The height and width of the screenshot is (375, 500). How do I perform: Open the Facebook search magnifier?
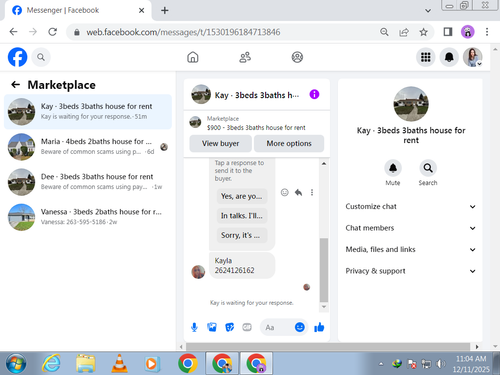(41, 57)
